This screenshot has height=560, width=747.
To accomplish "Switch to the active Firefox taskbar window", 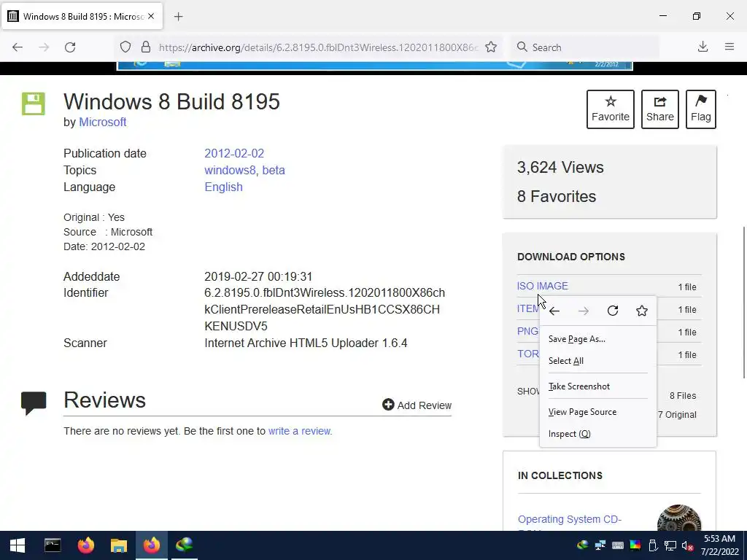I will click(152, 545).
